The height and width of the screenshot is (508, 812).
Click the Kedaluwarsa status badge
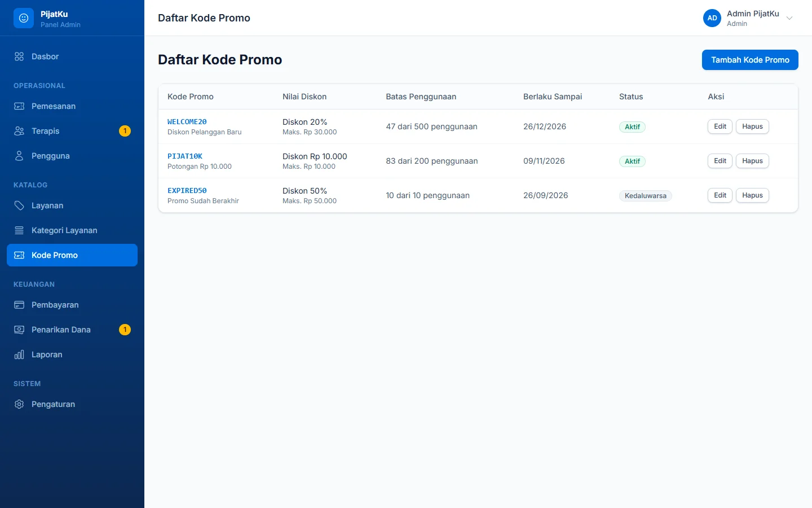coord(646,196)
